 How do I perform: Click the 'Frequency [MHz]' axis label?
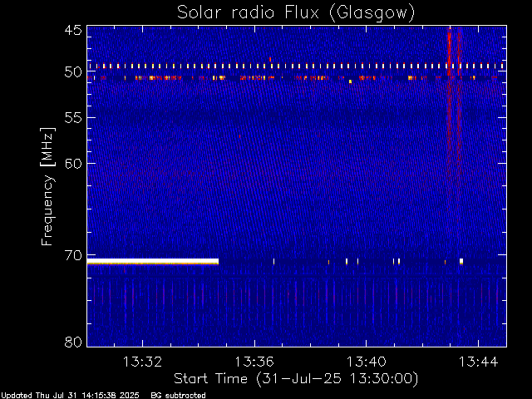[47, 186]
